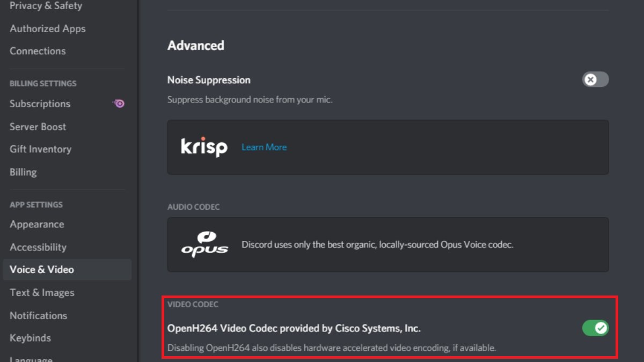The width and height of the screenshot is (644, 362).
Task: Select Voice & Video tab
Action: (67, 270)
